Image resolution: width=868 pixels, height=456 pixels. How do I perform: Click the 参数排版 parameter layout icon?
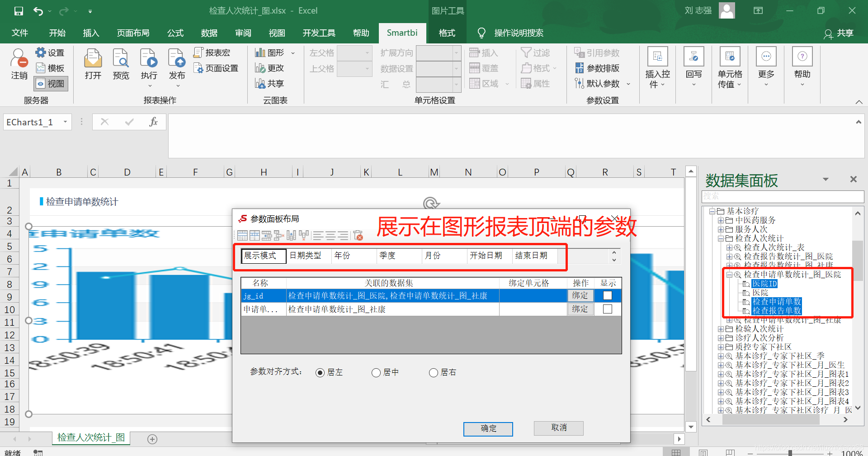click(580, 68)
